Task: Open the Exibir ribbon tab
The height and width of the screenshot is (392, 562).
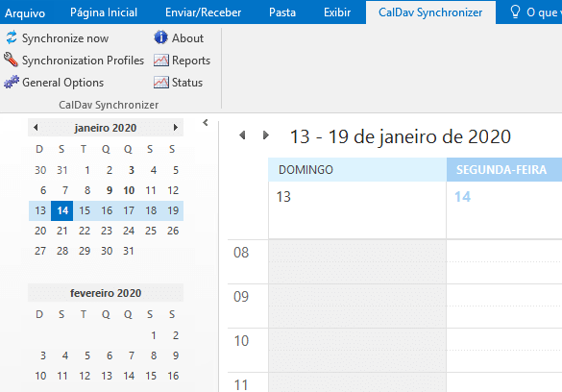Action: pos(337,12)
